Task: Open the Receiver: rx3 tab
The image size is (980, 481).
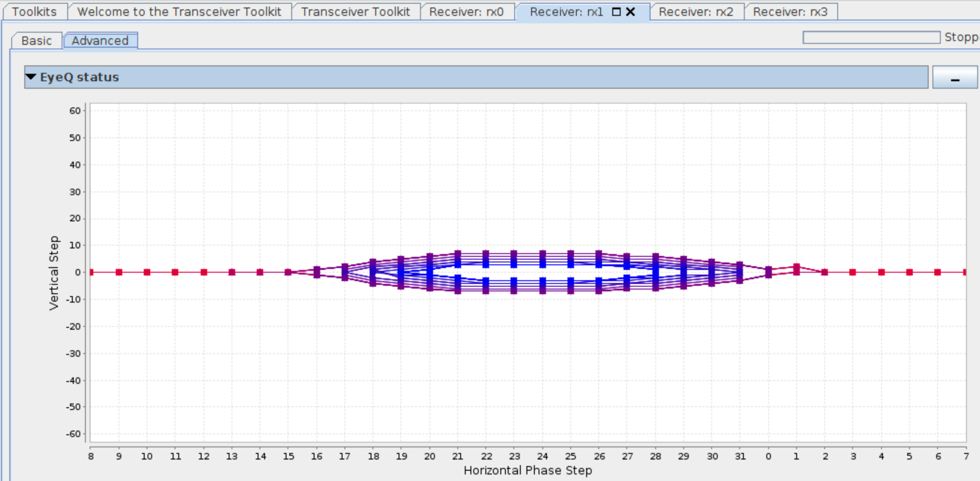Action: pyautogui.click(x=790, y=12)
